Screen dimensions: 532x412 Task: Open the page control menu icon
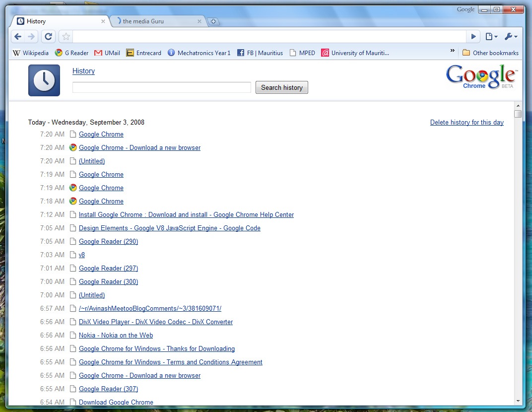491,37
